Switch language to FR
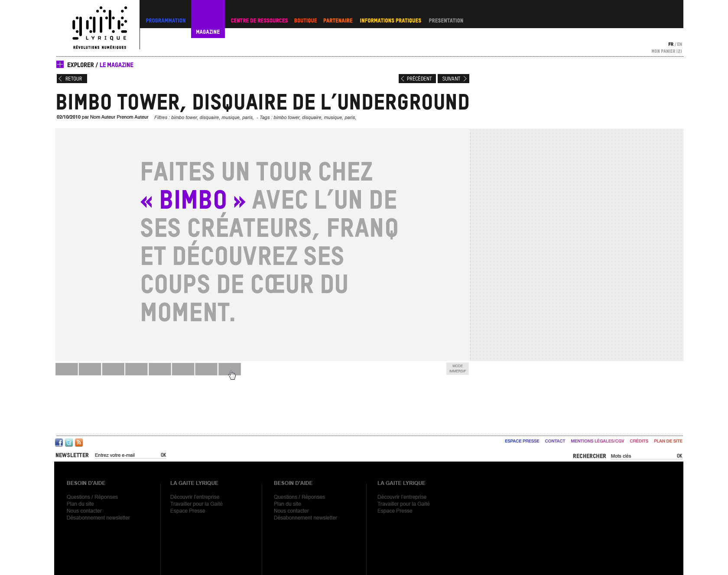The width and height of the screenshot is (728, 575). point(671,44)
